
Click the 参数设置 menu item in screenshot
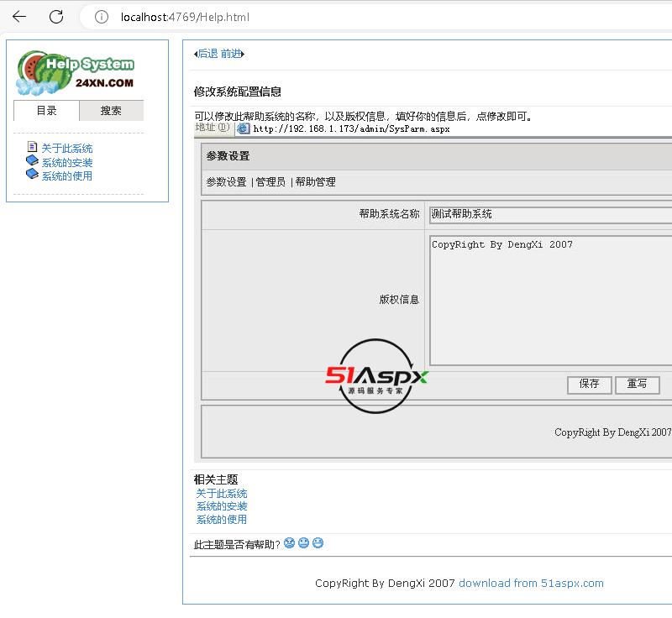click(226, 182)
